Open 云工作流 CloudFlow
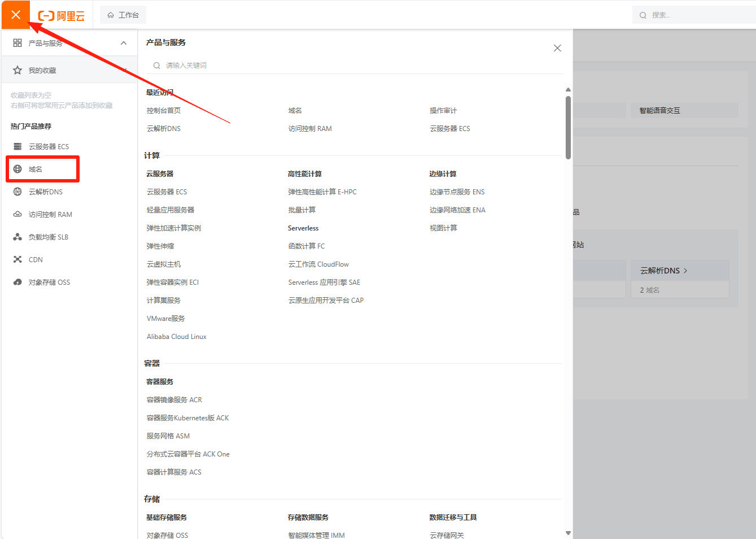Image resolution: width=756 pixels, height=539 pixels. click(318, 264)
